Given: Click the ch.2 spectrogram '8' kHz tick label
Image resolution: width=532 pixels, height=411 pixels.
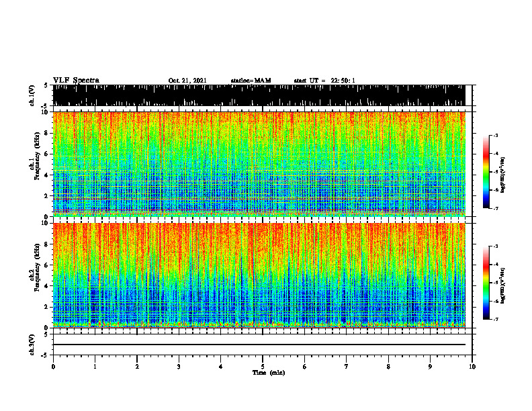Looking at the screenshot, I should tap(47, 244).
